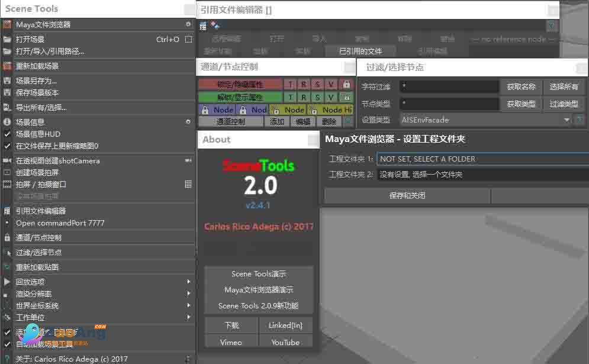Select 关于: Carlos Rico Adega menu item
Screen dimensions: 589x364
coord(72,359)
